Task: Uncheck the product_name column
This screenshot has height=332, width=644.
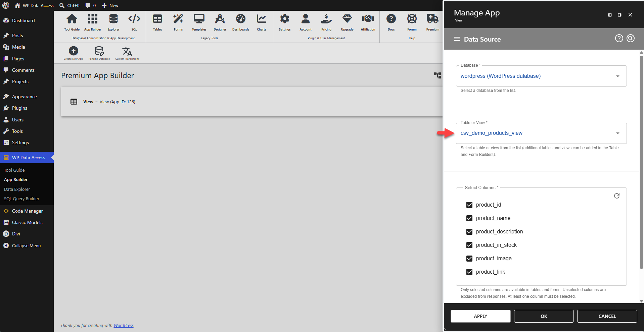Action: pos(469,218)
